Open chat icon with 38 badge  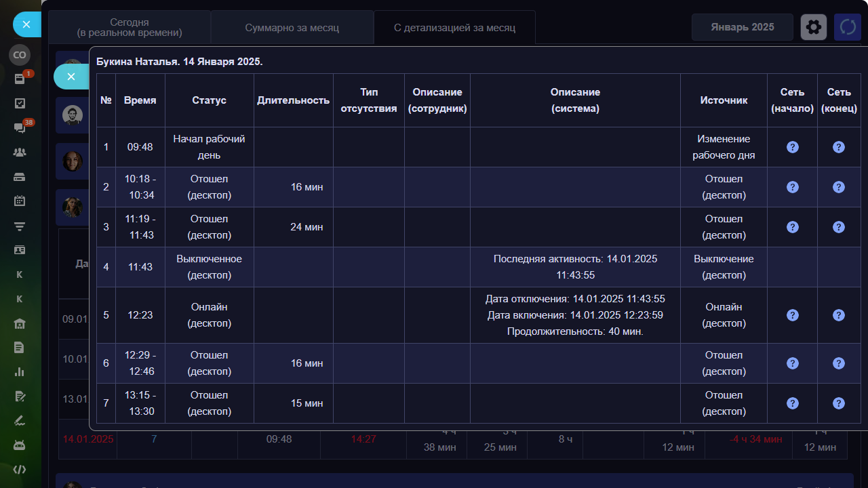(20, 127)
